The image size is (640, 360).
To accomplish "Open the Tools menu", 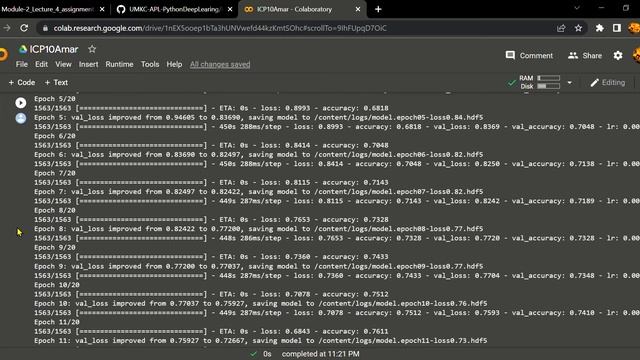I will pyautogui.click(x=150, y=64).
